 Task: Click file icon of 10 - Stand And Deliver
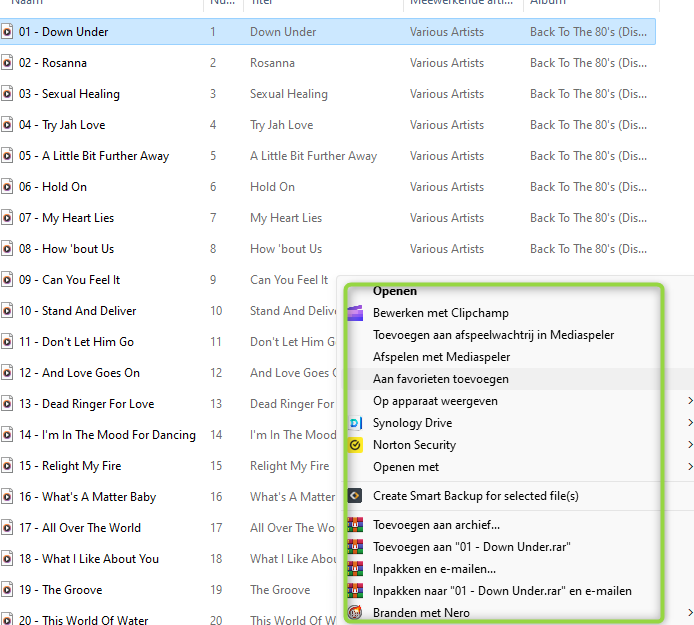click(7, 311)
